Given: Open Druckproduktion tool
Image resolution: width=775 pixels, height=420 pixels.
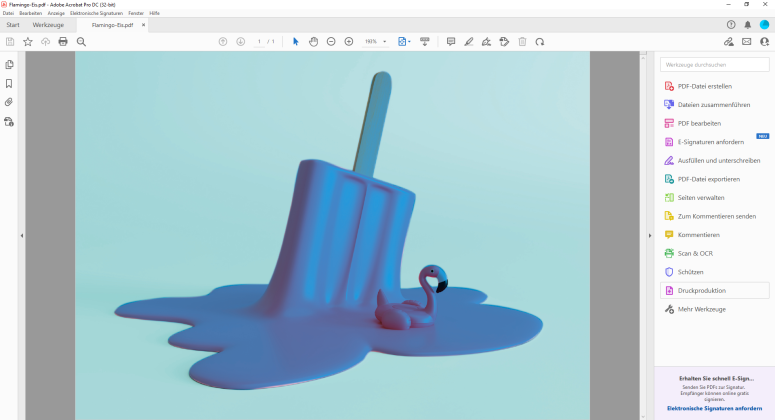Looking at the screenshot, I should point(715,291).
